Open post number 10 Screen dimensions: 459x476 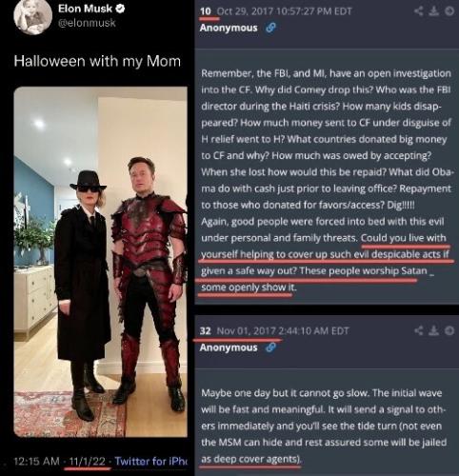206,11
